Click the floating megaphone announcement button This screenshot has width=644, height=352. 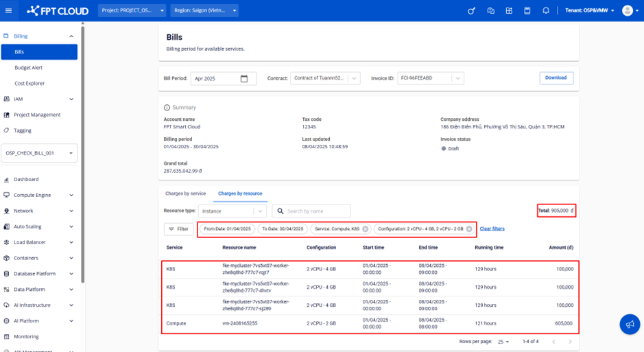click(x=629, y=325)
